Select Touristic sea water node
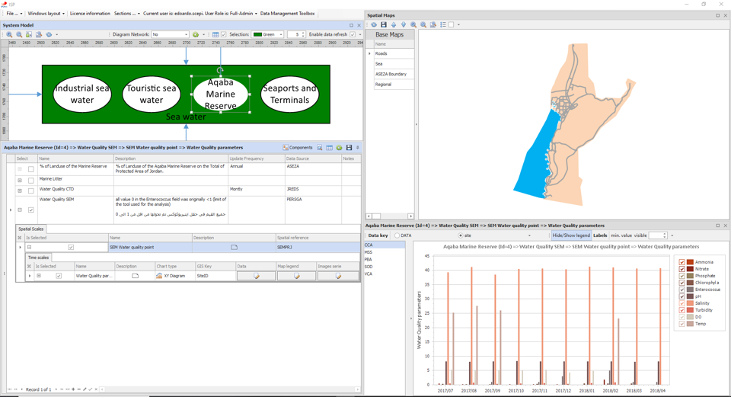This screenshot has width=732, height=398. [x=151, y=94]
